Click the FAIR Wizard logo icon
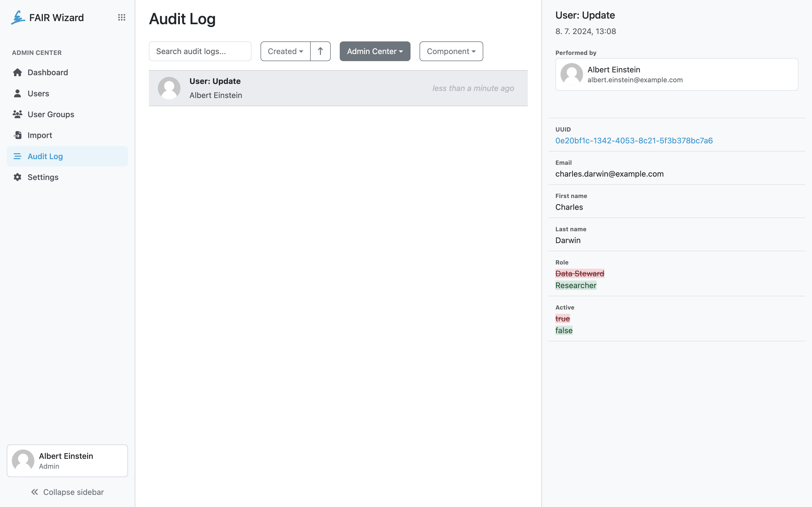Viewport: 812px width, 507px height. [x=18, y=17]
